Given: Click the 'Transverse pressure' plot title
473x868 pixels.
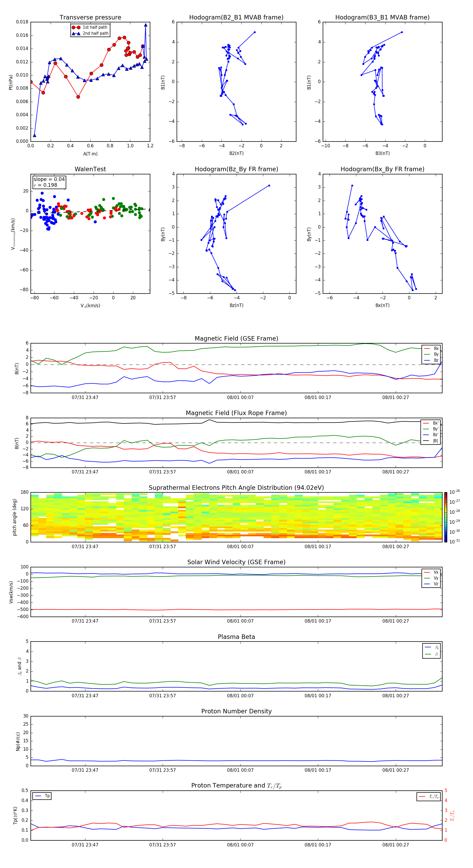Looking at the screenshot, I should point(90,17).
